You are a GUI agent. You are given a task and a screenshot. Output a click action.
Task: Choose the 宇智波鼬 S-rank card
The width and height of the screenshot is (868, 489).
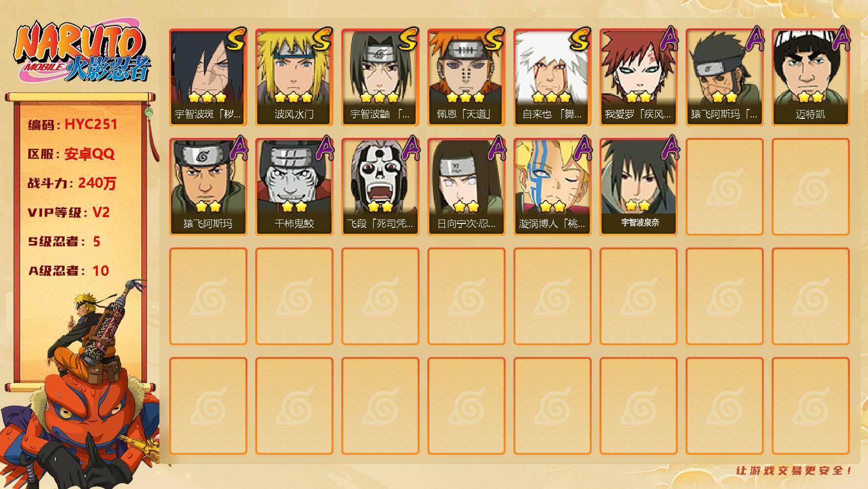click(380, 77)
